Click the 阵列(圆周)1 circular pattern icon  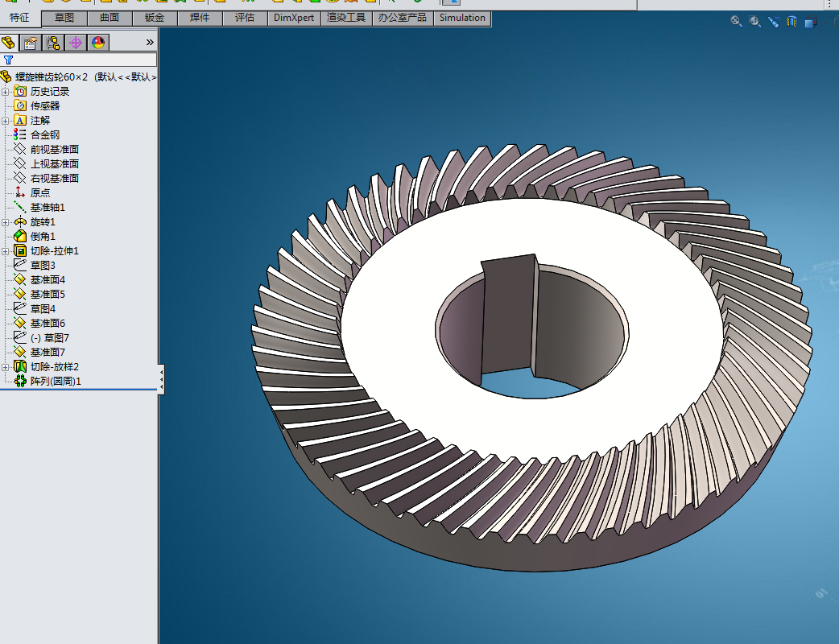pyautogui.click(x=20, y=381)
